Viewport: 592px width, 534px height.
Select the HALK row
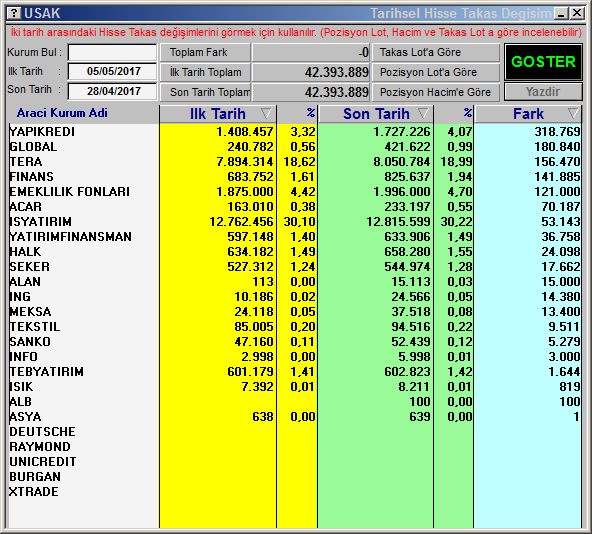(294, 252)
